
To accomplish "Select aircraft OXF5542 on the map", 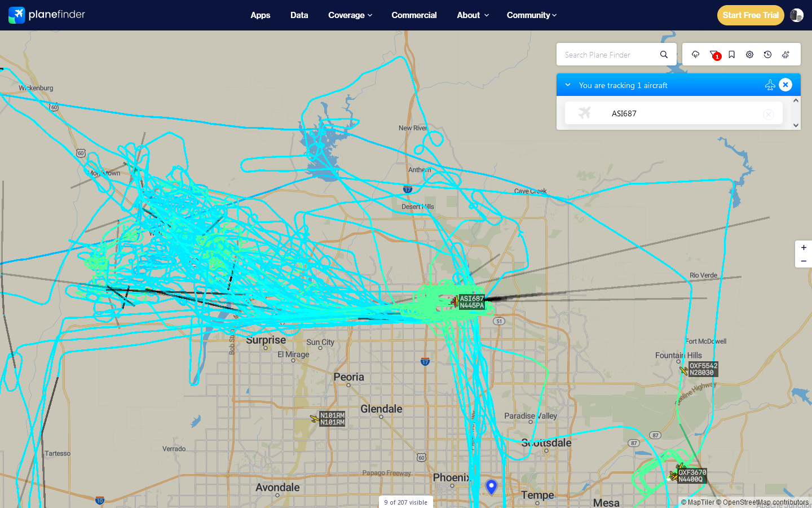I will [x=684, y=370].
